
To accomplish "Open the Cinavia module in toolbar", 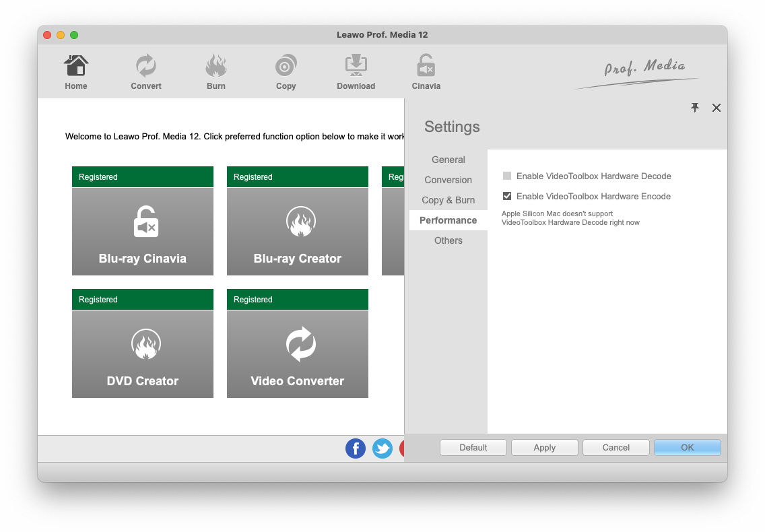I will [x=426, y=72].
